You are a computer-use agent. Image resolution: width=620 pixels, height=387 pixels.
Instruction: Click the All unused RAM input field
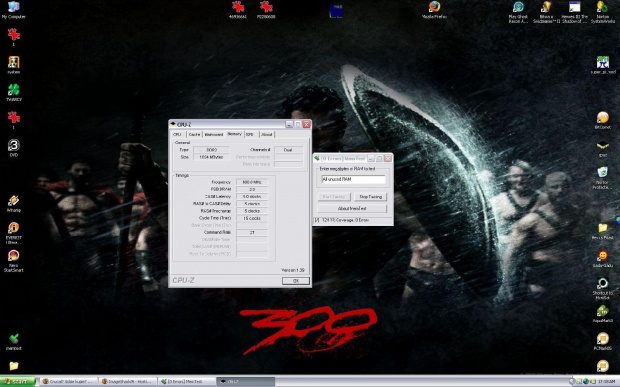(x=353, y=179)
